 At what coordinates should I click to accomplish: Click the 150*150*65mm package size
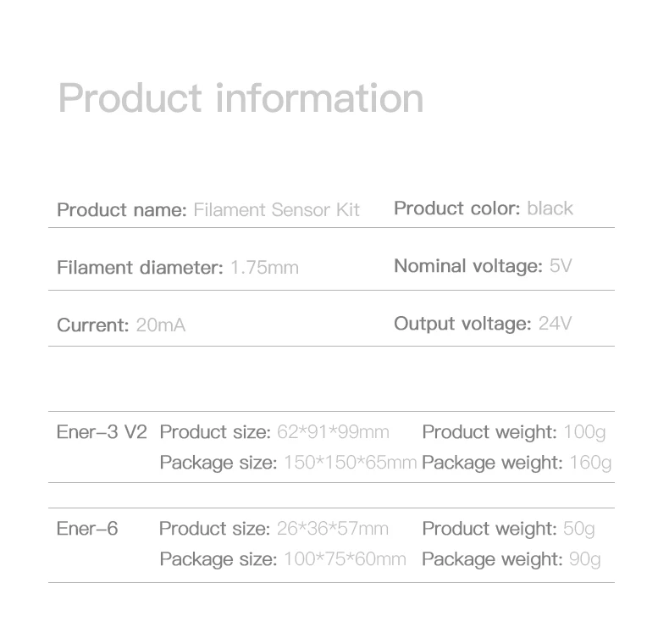click(350, 463)
